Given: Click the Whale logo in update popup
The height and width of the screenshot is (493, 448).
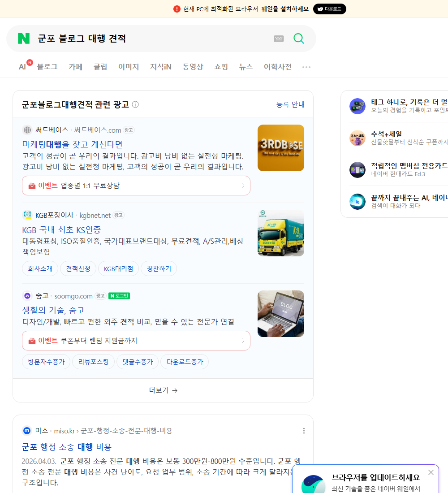Looking at the screenshot, I should (314, 484).
